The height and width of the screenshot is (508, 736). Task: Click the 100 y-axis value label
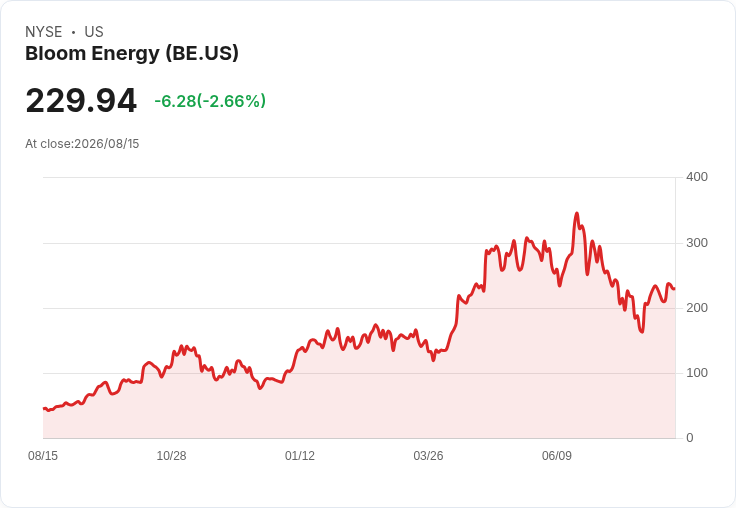tap(697, 373)
